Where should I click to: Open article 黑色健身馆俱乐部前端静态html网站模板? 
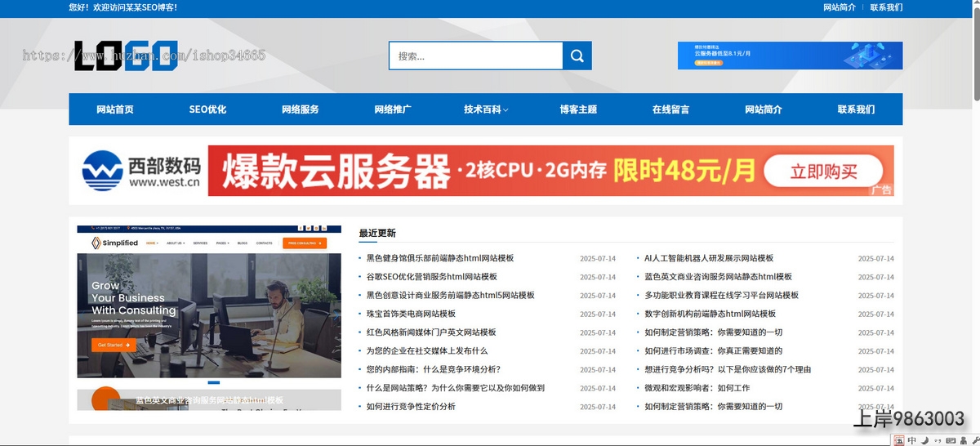point(439,258)
